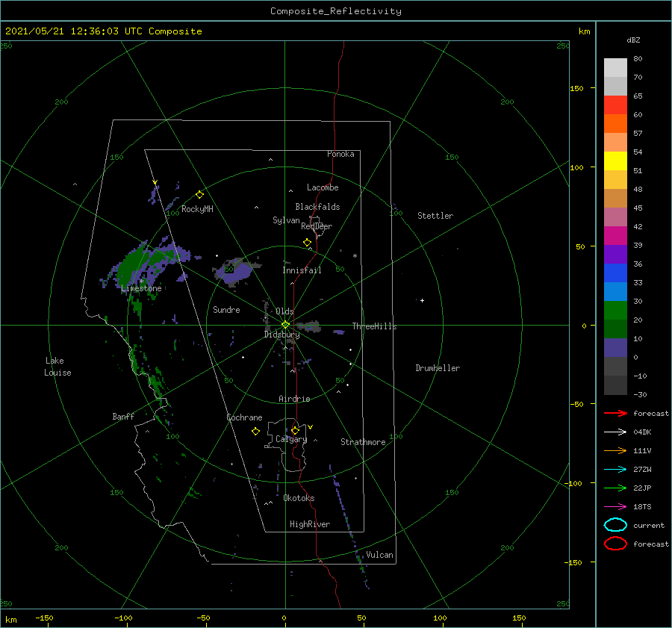The width and height of the screenshot is (672, 628).
Task: Click the RockyMH label
Action: click(197, 209)
